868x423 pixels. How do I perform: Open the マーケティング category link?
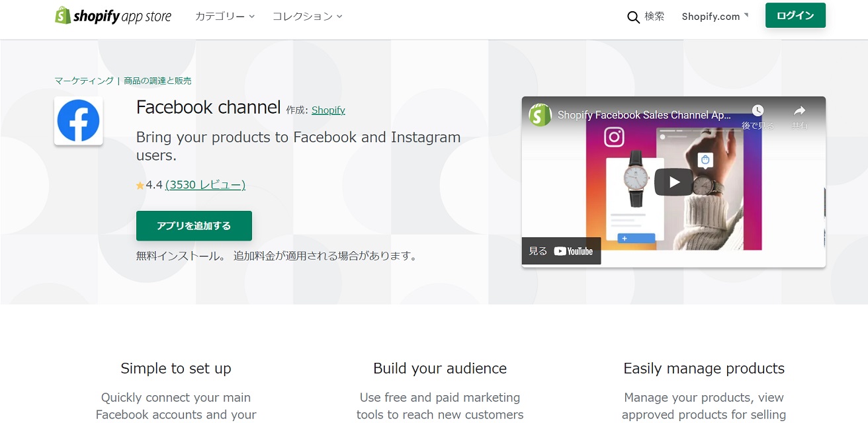(x=84, y=81)
